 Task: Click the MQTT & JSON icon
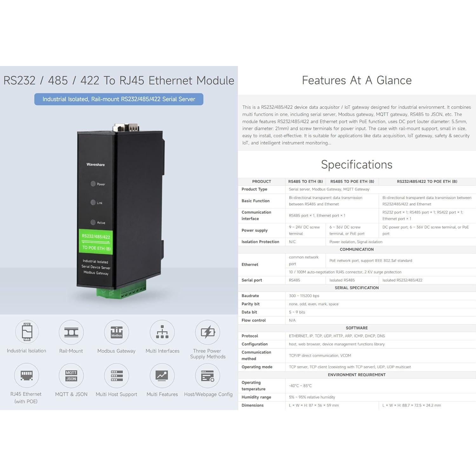tap(71, 376)
